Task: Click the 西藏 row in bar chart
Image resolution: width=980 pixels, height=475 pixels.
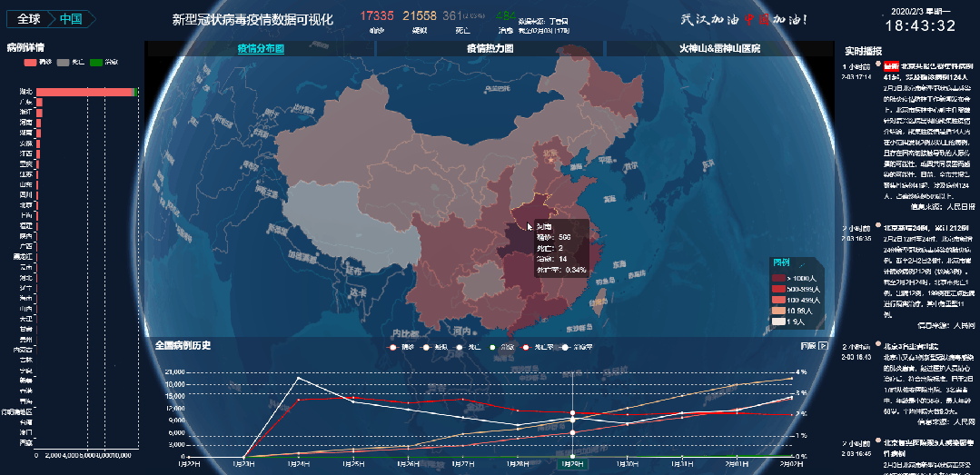Action: pyautogui.click(x=25, y=442)
